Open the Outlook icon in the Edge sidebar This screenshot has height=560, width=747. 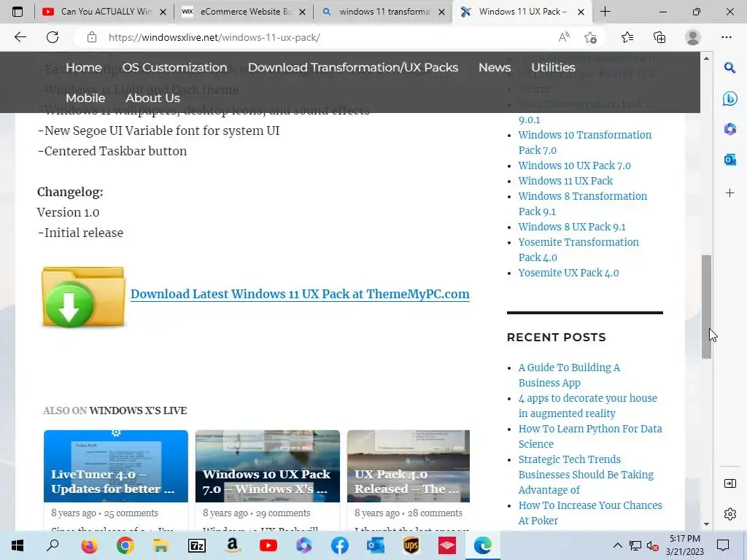[729, 160]
